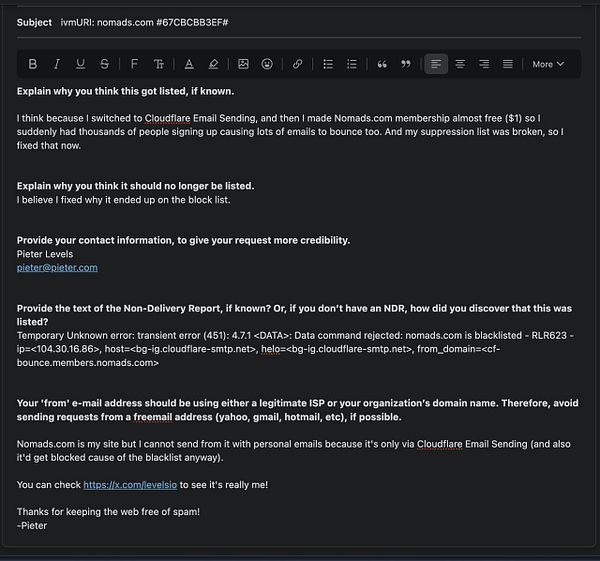
Task: Open the font size tool
Action: tap(158, 64)
